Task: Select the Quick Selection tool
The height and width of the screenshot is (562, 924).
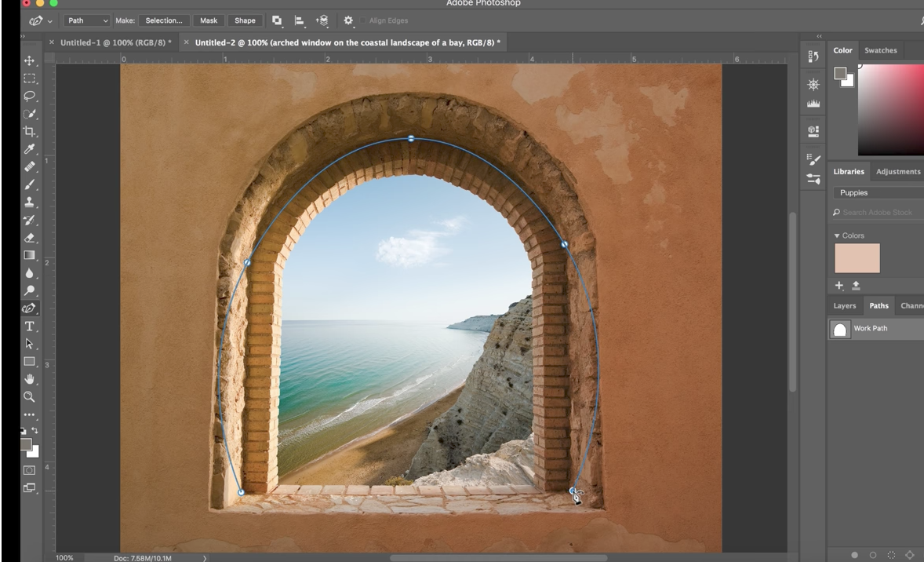Action: pyautogui.click(x=29, y=114)
